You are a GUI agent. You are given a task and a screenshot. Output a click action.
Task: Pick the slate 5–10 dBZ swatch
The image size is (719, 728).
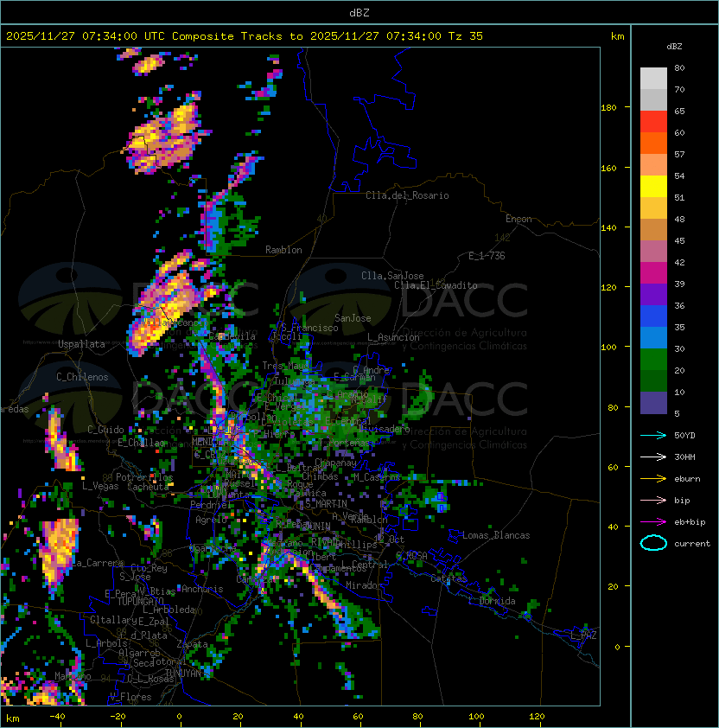tap(653, 403)
